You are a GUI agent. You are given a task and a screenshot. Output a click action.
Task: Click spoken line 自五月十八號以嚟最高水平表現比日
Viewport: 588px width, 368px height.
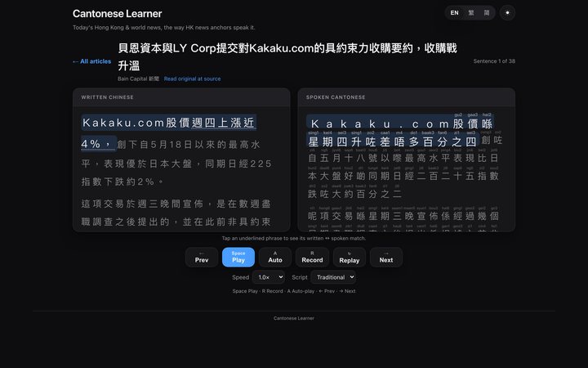point(403,158)
